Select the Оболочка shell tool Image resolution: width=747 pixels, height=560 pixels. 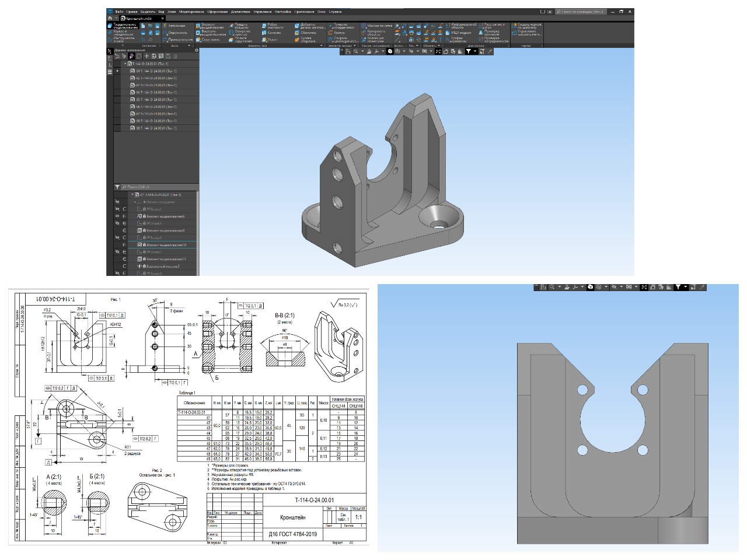(x=306, y=33)
